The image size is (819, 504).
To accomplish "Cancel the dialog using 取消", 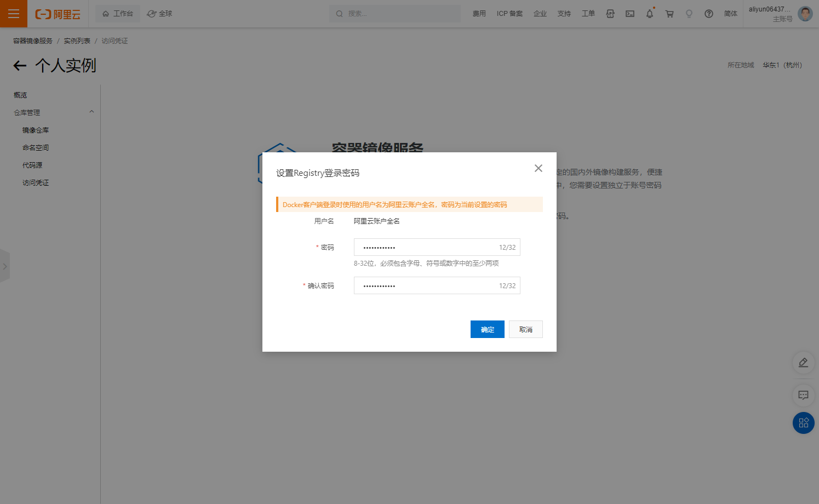I will pos(525,329).
